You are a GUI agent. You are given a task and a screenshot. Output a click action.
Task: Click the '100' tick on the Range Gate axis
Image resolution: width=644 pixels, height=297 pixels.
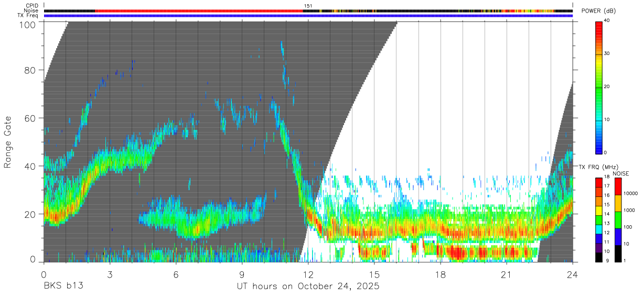[x=28, y=24]
